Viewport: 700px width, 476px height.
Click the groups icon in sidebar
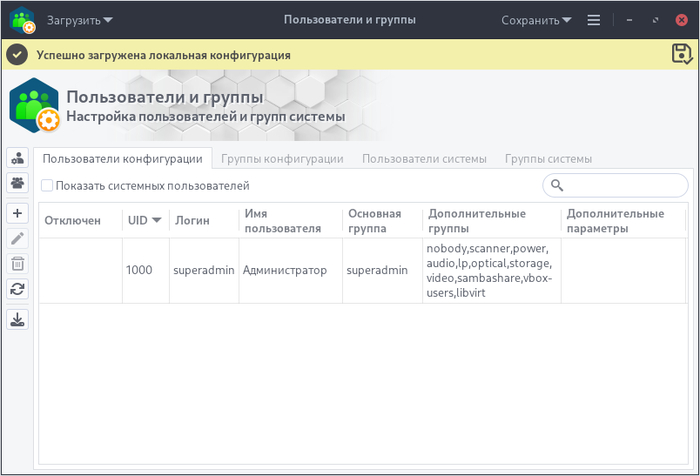18,183
